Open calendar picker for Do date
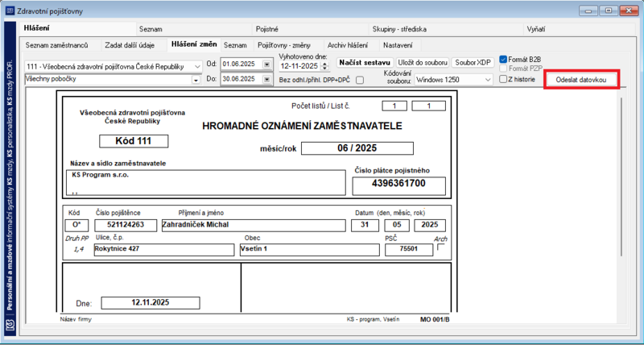The image size is (644, 345). (x=267, y=79)
